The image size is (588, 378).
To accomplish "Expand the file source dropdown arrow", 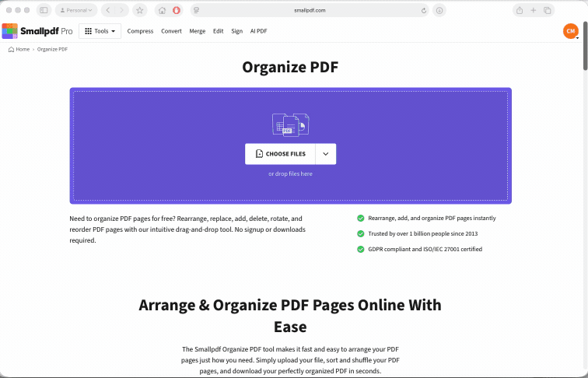I will tap(325, 154).
